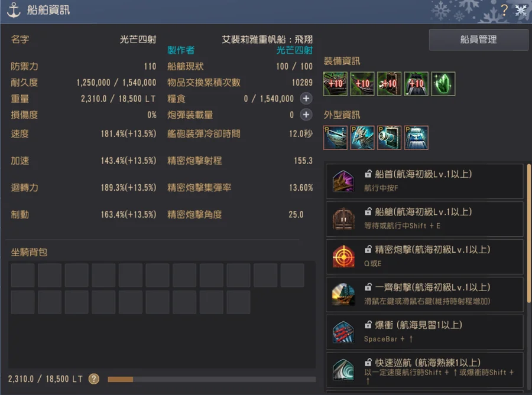Click the plus button next to 糧食
Screen dimensions: 532x395
coord(306,99)
